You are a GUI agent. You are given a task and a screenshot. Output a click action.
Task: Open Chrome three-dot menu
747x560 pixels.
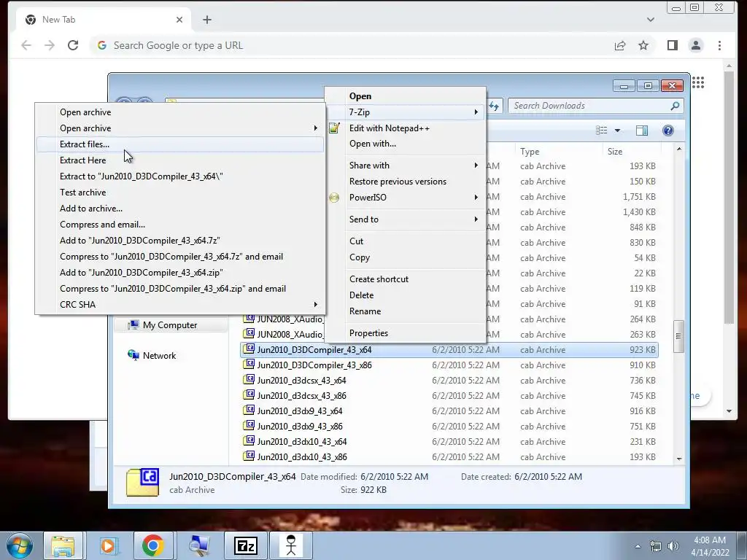[x=719, y=46]
